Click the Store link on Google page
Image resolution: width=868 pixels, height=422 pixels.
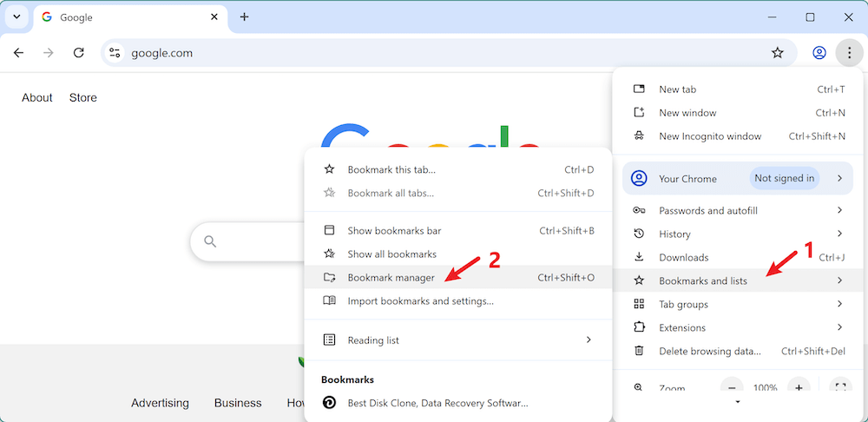[83, 97]
